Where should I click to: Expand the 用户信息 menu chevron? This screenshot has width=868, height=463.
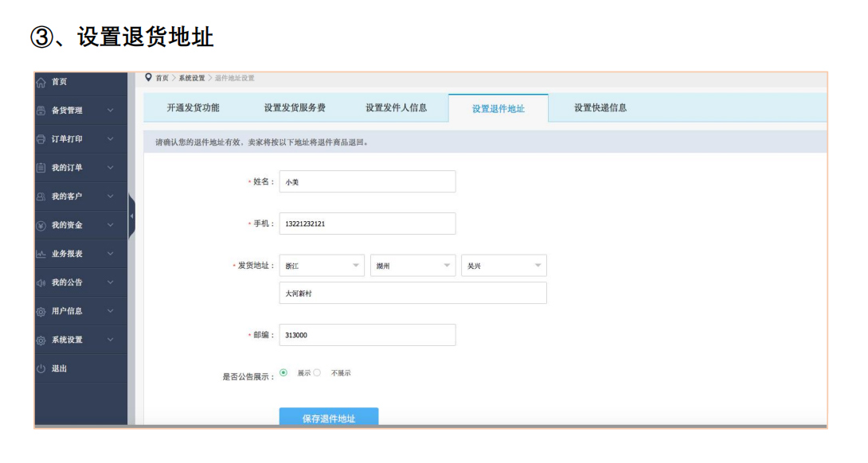coord(110,311)
